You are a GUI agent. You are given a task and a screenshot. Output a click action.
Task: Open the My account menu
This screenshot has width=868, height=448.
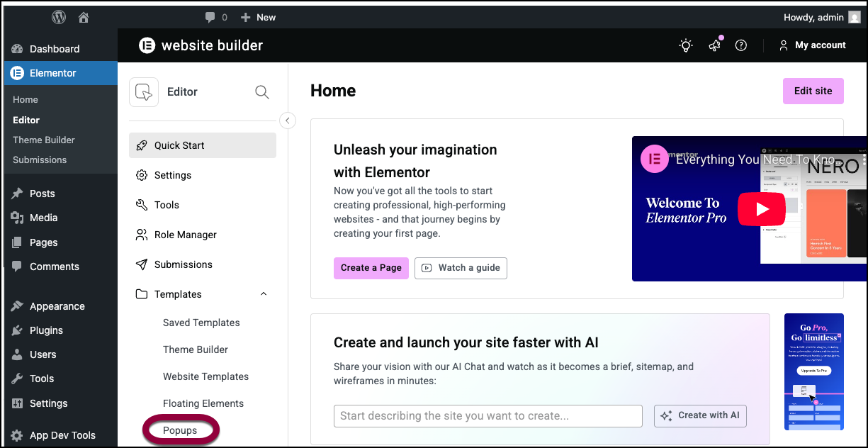[x=812, y=45]
